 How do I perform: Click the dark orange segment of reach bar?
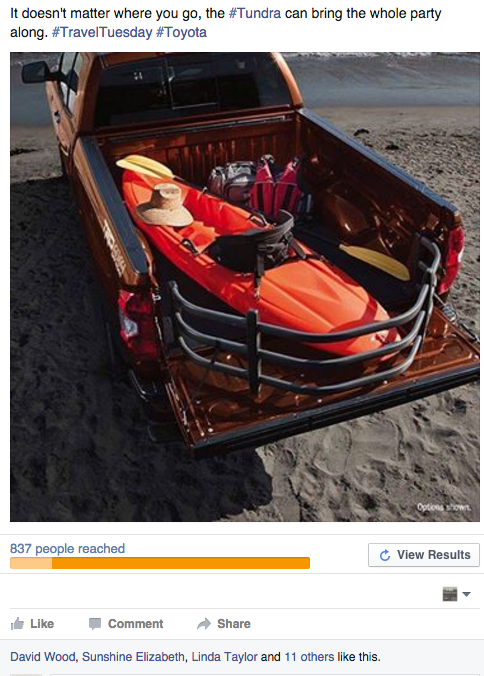click(181, 563)
